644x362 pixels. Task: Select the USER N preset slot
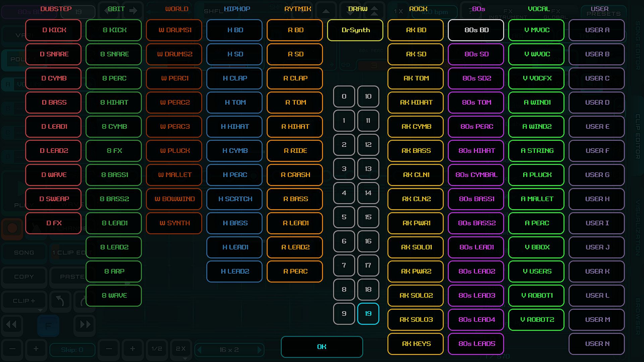point(597,344)
